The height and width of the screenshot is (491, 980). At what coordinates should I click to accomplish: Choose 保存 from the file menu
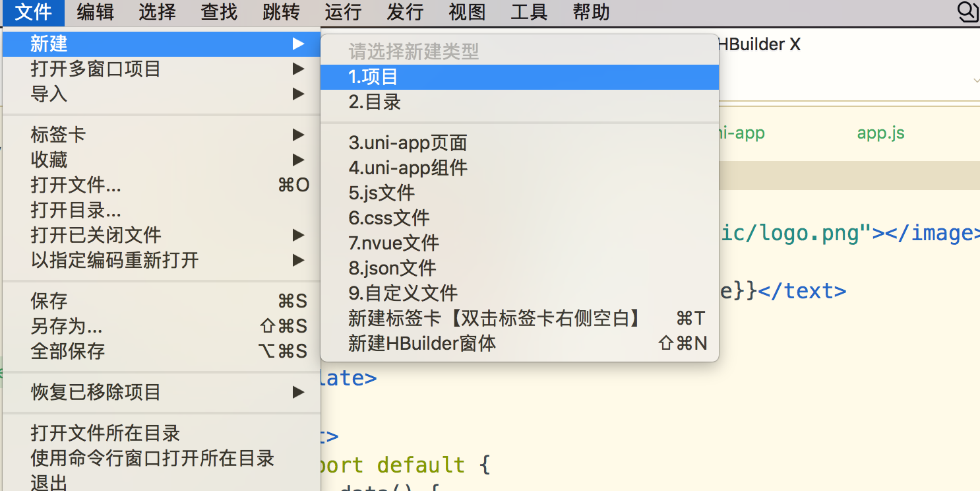point(162,302)
